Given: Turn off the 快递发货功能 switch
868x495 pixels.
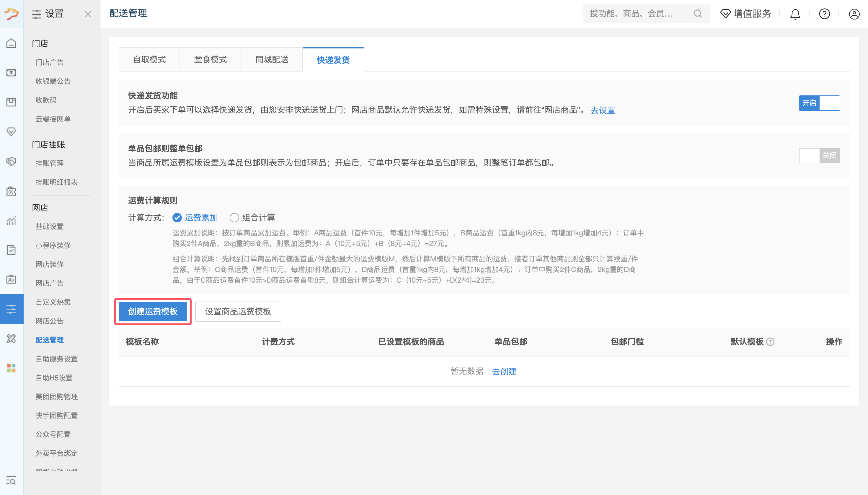Looking at the screenshot, I should pos(819,103).
